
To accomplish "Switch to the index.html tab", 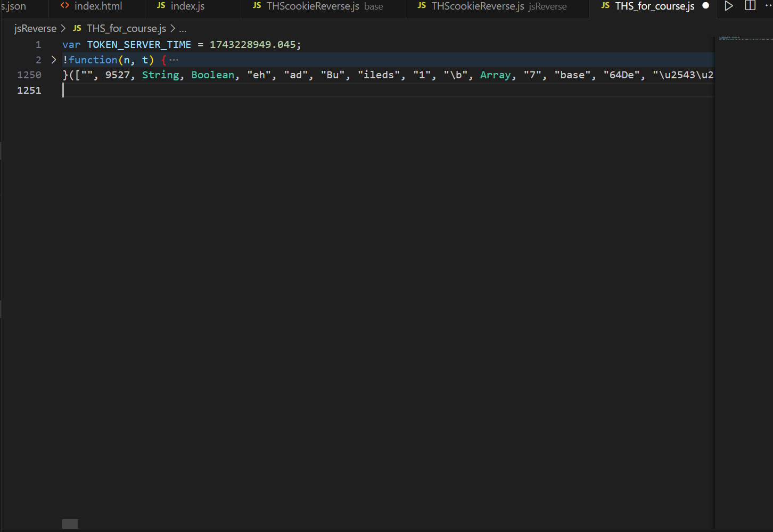I will tap(98, 6).
